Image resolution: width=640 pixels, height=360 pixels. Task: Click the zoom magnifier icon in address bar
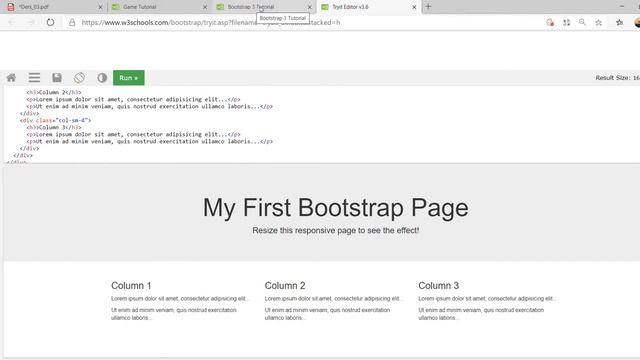(x=582, y=22)
